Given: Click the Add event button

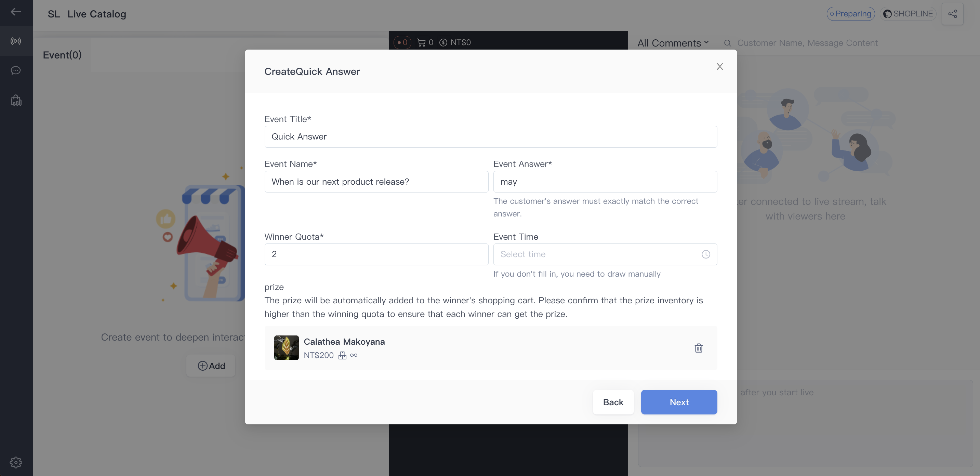Looking at the screenshot, I should click(211, 366).
